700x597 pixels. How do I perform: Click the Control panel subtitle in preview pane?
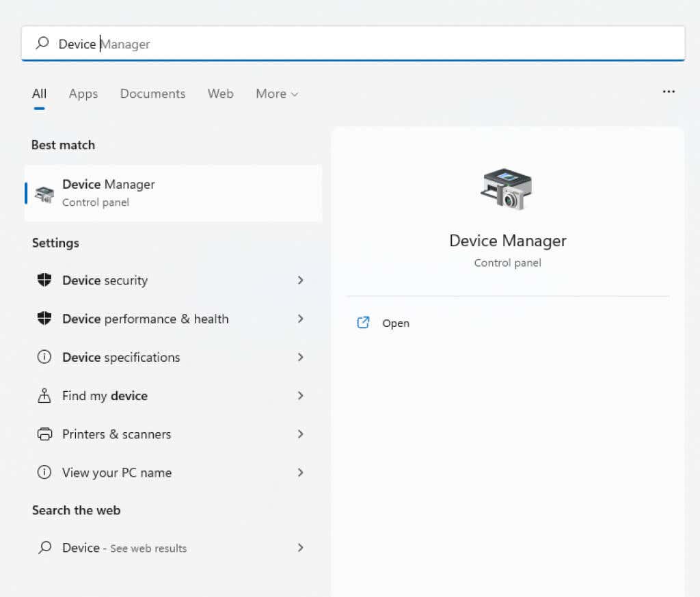(508, 263)
